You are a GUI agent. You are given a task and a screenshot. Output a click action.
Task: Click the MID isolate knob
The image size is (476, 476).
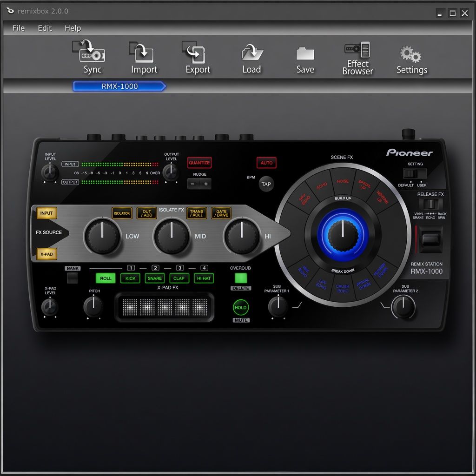(x=172, y=236)
